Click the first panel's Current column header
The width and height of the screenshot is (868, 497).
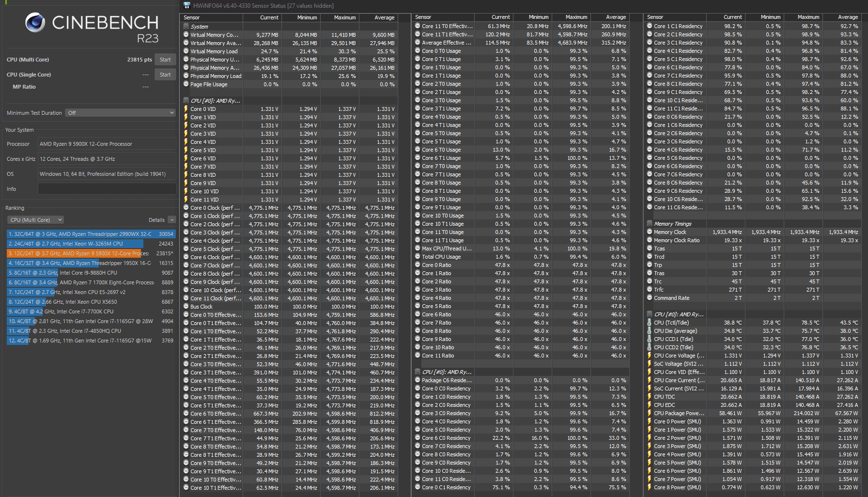(262, 17)
